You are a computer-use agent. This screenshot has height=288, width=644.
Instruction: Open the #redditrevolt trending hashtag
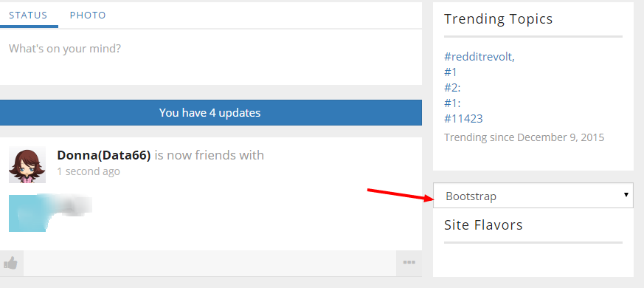(x=479, y=57)
